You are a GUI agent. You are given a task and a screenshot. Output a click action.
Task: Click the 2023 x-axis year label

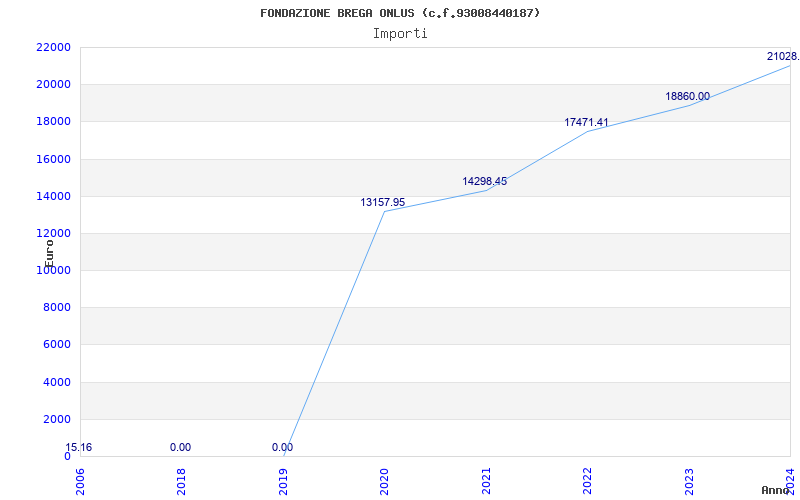(689, 482)
